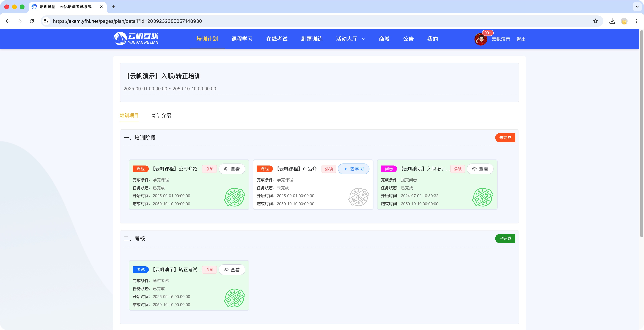
Task: Click the 考试 tag
Action: pyautogui.click(x=141, y=270)
